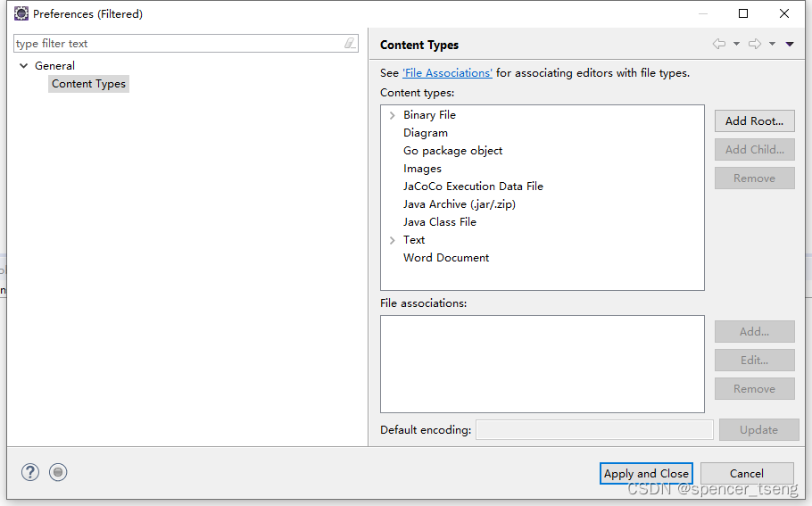Click the Add Root... button
This screenshot has height=506, width=812.
[755, 121]
